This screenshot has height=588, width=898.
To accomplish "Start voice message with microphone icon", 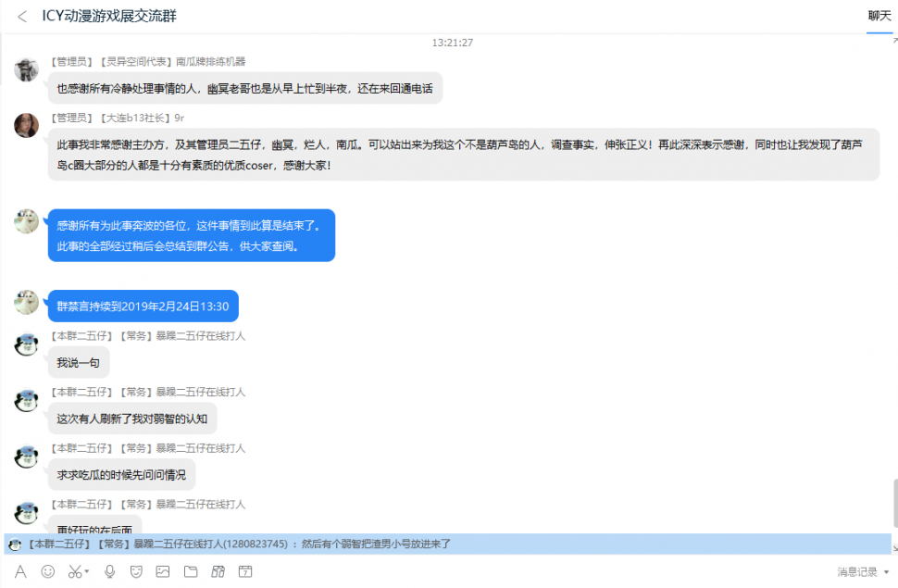I will (x=109, y=571).
